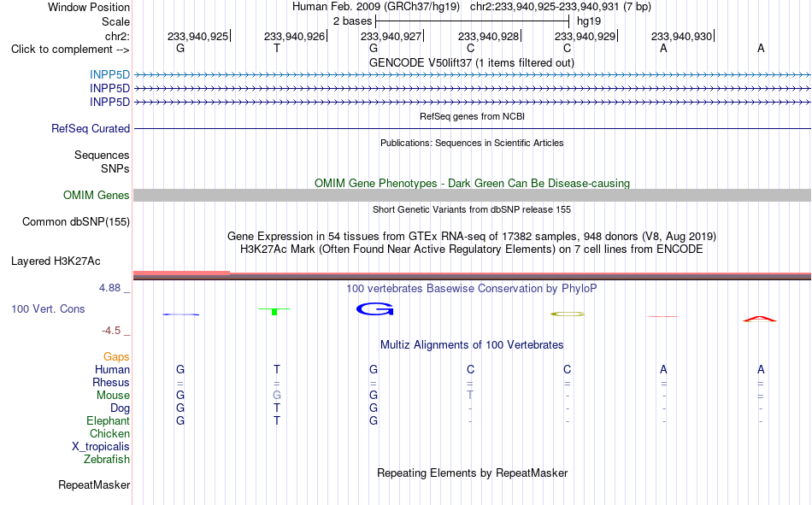This screenshot has width=812, height=505.
Task: Click the pink H3K27Ac signal bar
Action: [181, 273]
